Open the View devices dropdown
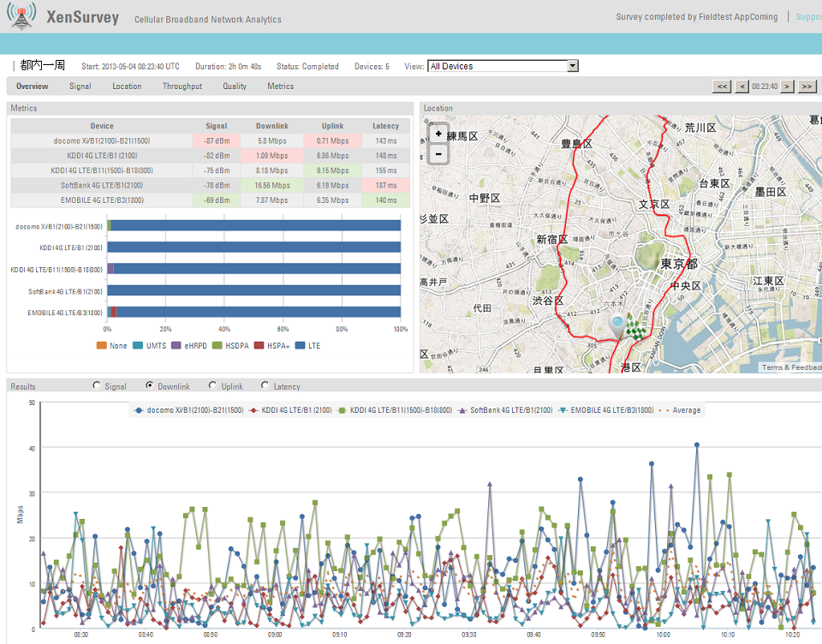The image size is (822, 644). tap(503, 66)
